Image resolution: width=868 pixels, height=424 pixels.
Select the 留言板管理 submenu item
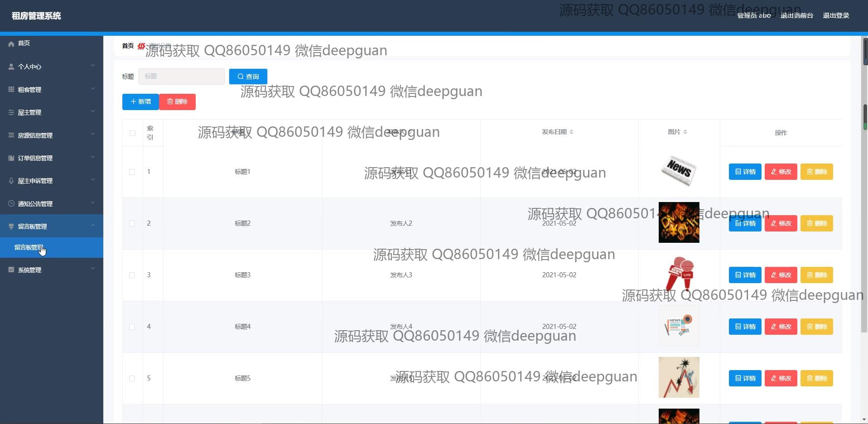point(52,247)
